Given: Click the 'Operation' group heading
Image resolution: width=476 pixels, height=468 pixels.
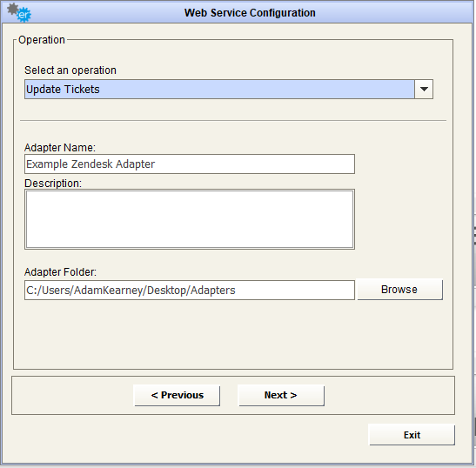Looking at the screenshot, I should (x=42, y=40).
